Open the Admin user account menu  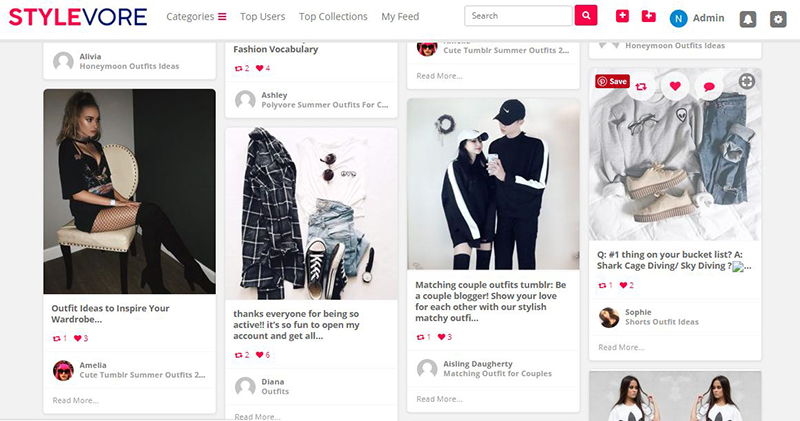tap(697, 18)
